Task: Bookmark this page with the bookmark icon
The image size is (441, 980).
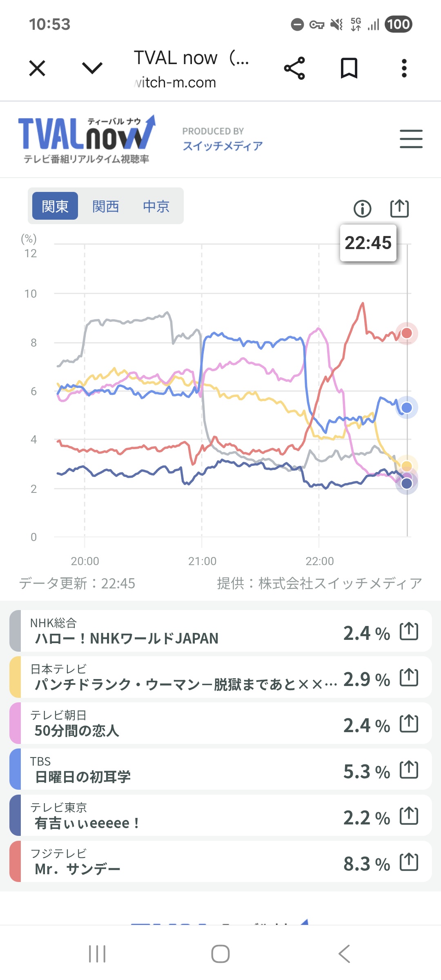Action: [349, 68]
